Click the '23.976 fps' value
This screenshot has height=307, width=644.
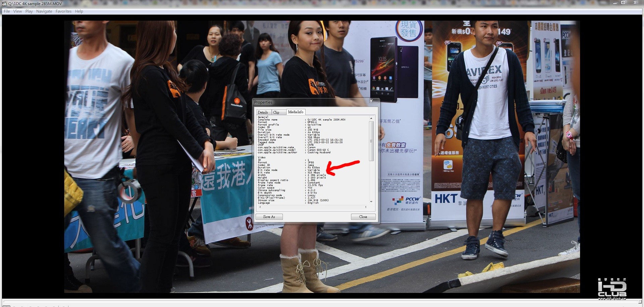[x=315, y=185]
